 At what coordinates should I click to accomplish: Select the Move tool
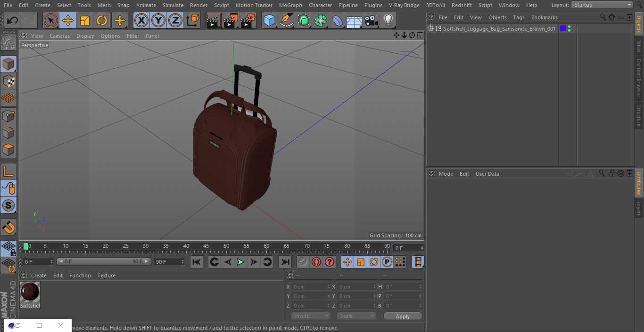[68, 21]
